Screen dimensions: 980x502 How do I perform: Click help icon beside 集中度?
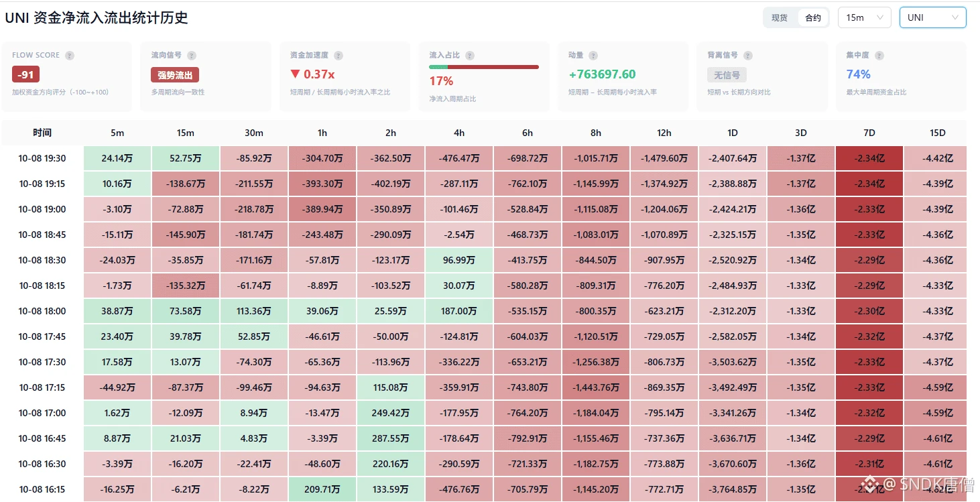879,56
